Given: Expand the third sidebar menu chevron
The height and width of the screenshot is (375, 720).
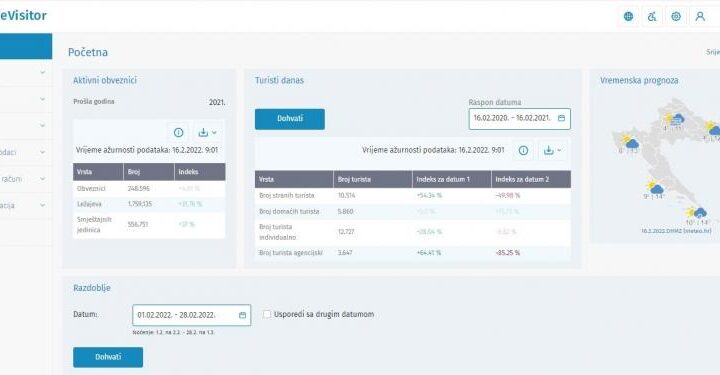Looking at the screenshot, I should (42, 125).
